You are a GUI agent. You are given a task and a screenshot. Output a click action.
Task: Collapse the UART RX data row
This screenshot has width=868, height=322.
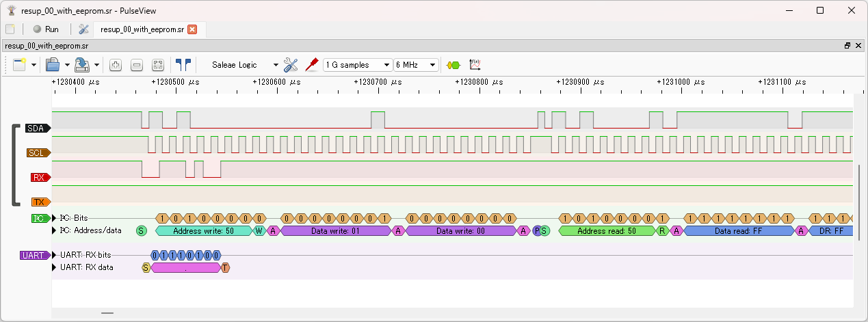click(55, 267)
